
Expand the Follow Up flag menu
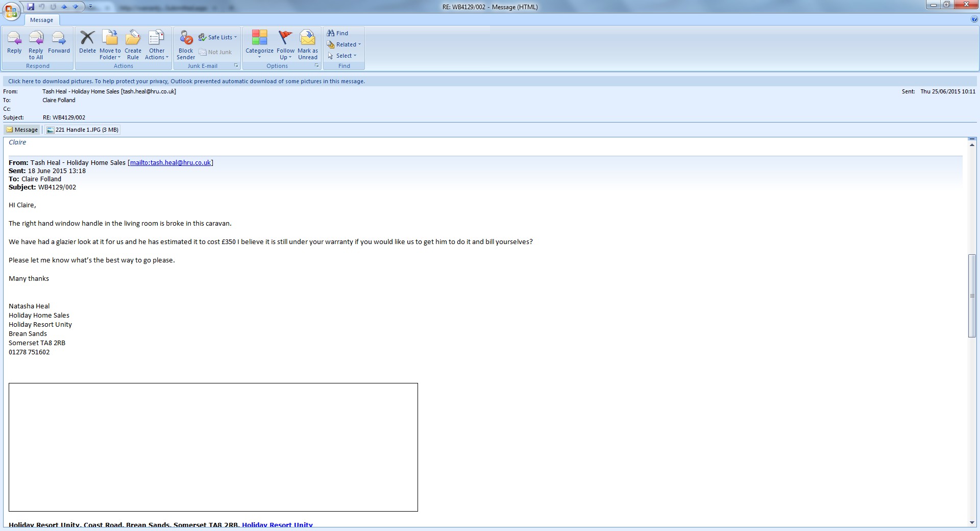pos(285,45)
